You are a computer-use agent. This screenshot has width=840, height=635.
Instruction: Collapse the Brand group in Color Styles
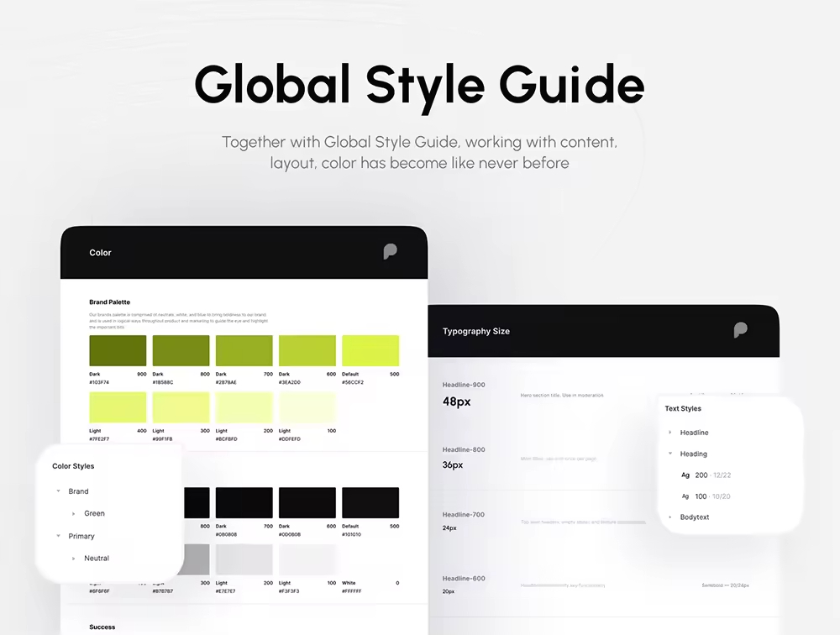(58, 491)
